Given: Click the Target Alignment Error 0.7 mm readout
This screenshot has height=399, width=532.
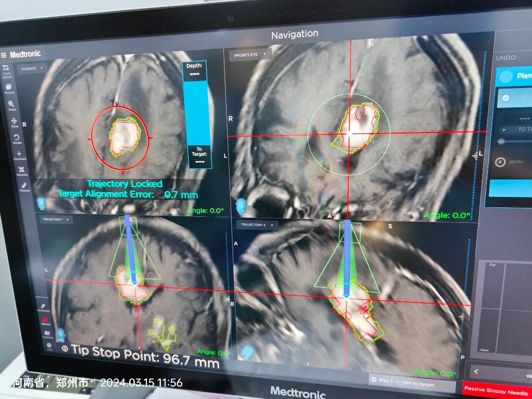Looking at the screenshot, I should click(x=128, y=195).
